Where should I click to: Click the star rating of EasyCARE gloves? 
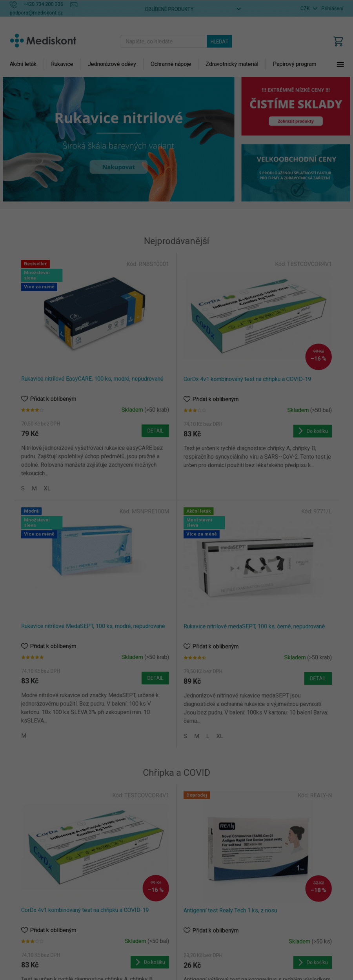(32, 410)
